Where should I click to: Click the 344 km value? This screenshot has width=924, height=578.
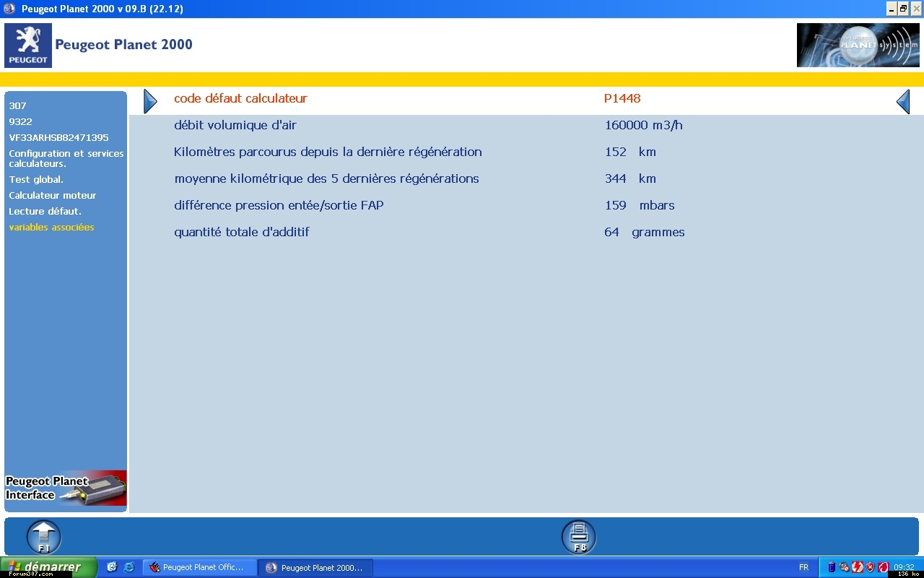630,178
